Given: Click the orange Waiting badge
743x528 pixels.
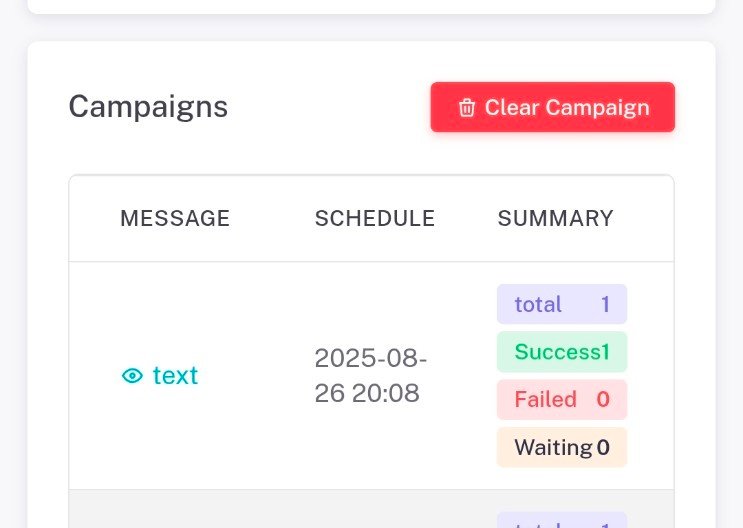Looking at the screenshot, I should [x=561, y=447].
